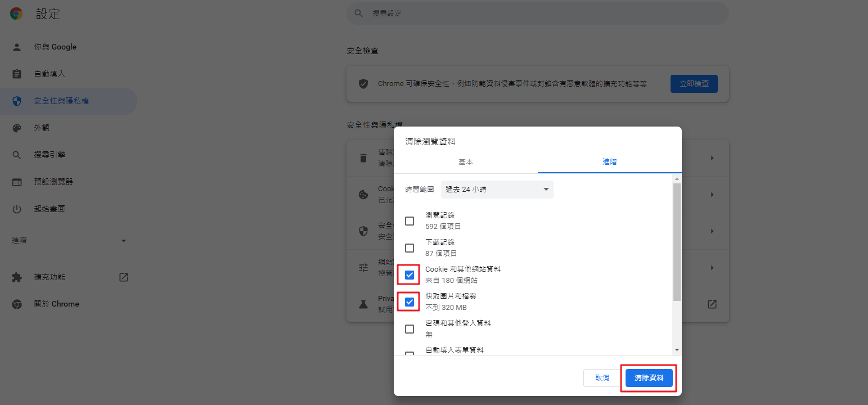Enable the 瀏覽記錄 checkbox
The height and width of the screenshot is (405, 868).
409,221
